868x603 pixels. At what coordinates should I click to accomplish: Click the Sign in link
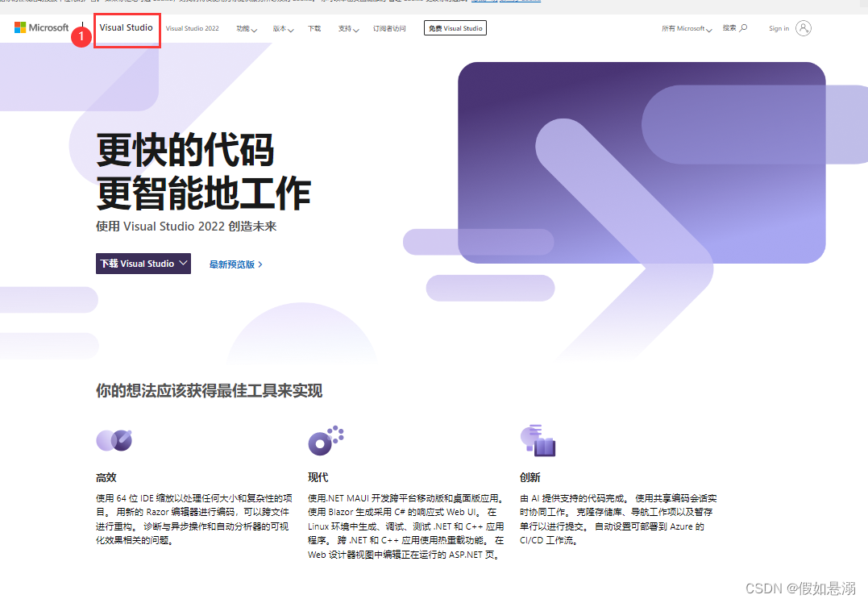click(x=779, y=28)
